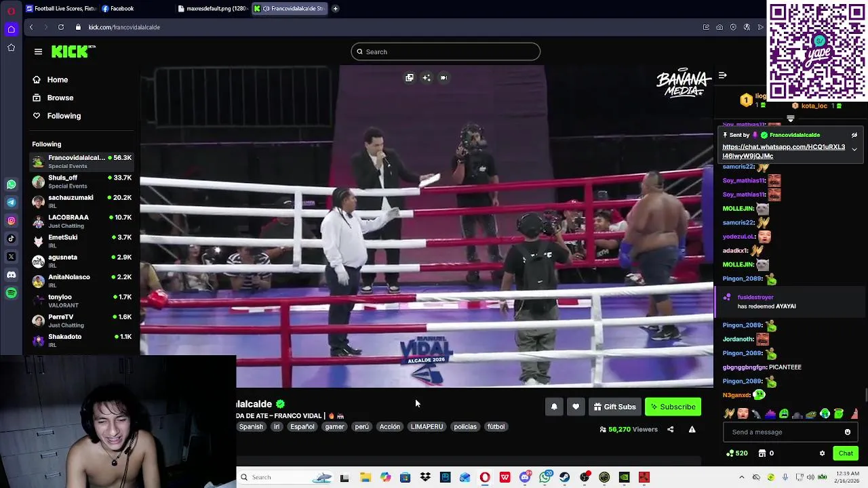Open Opera sidebar Telegram icon
Image resolution: width=868 pixels, height=488 pixels.
[x=12, y=203]
